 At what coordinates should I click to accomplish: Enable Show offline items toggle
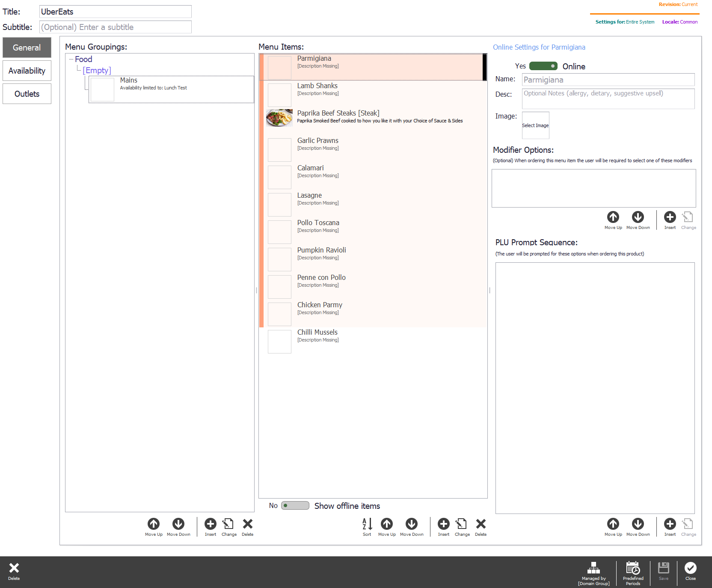(295, 505)
